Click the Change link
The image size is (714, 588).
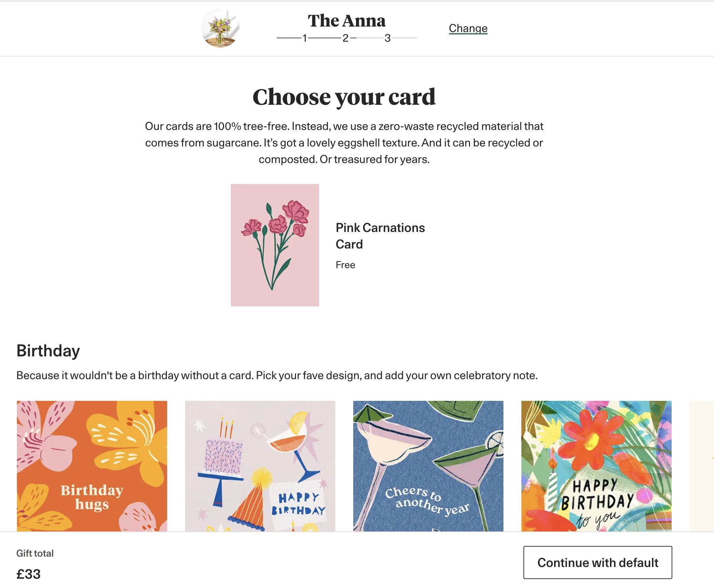pos(468,28)
